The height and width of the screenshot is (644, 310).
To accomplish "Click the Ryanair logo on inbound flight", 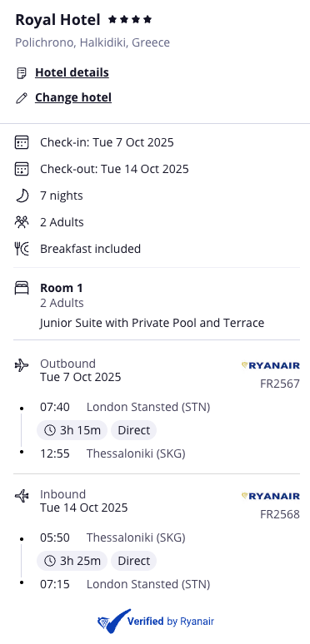I will pyautogui.click(x=271, y=496).
